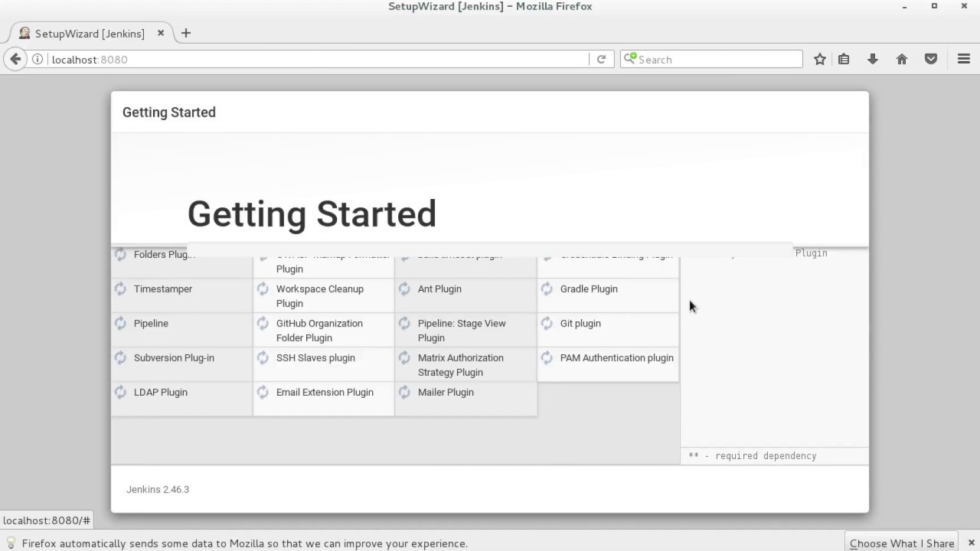Reload the Jenkins page
This screenshot has width=980, height=551.
point(601,59)
